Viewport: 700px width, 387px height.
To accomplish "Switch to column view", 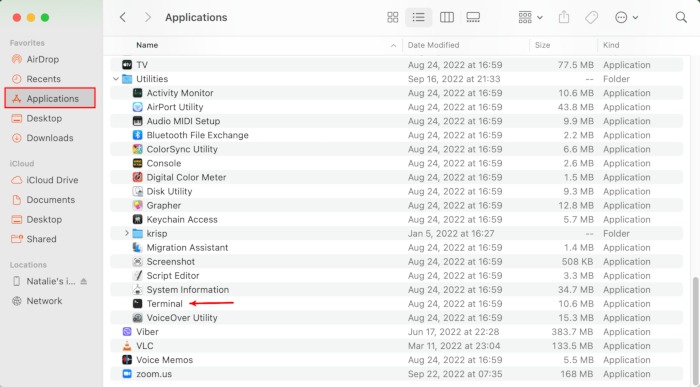I will [447, 17].
